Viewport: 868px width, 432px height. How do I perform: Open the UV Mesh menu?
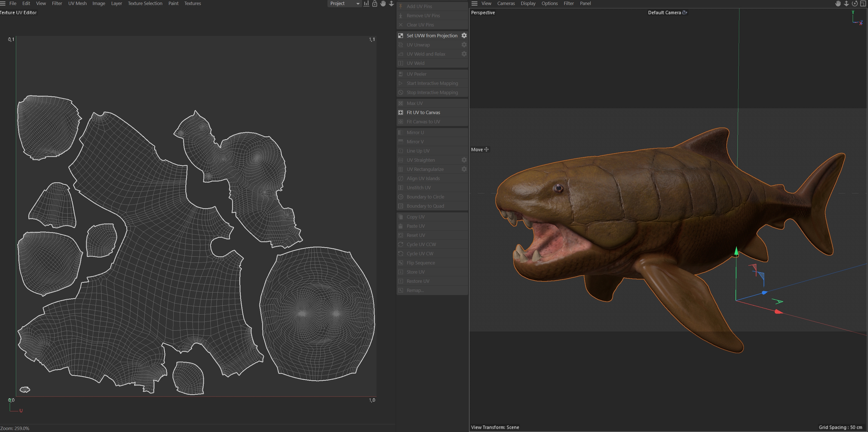pyautogui.click(x=77, y=3)
